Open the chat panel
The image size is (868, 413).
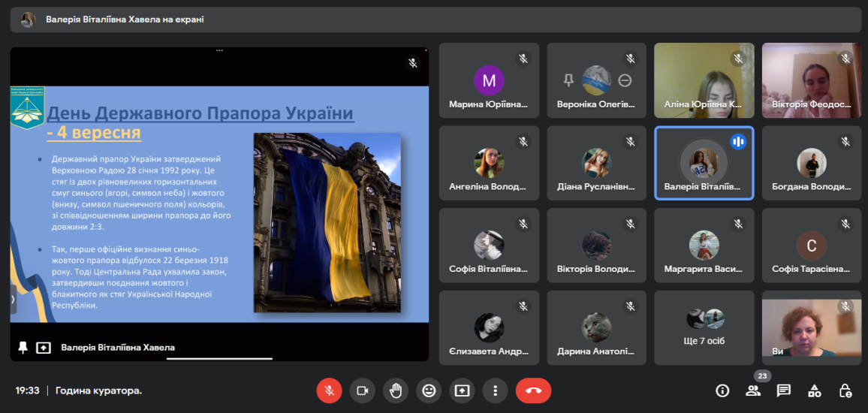pyautogui.click(x=784, y=390)
